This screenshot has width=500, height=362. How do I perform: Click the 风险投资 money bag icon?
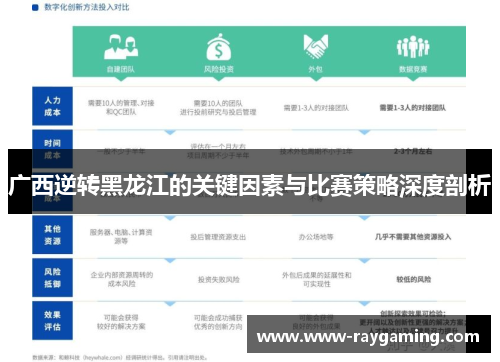click(x=218, y=47)
